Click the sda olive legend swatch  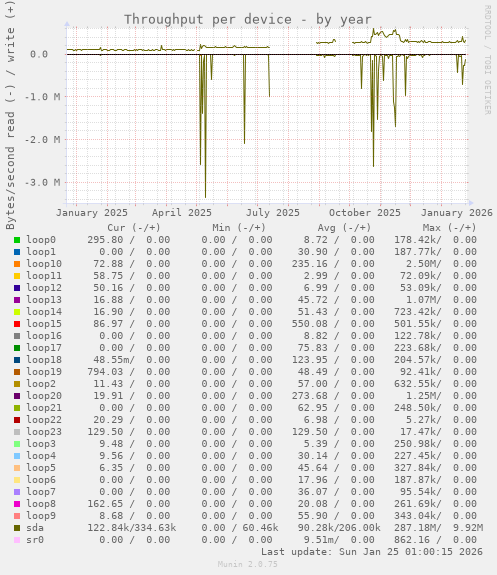pyautogui.click(x=17, y=528)
